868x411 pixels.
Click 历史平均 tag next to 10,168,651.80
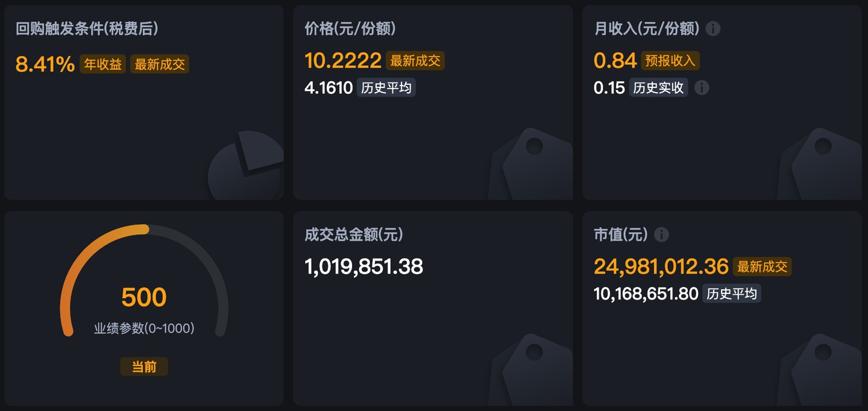point(732,294)
